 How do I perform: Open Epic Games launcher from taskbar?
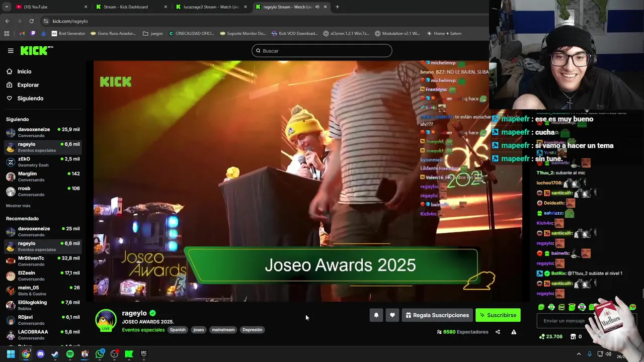144,354
